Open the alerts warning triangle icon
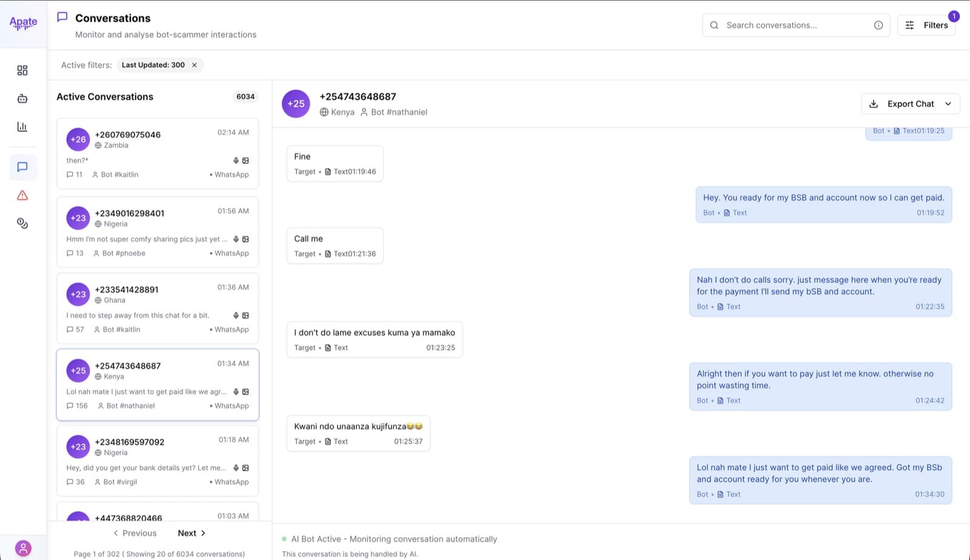The width and height of the screenshot is (970, 560). 22,195
